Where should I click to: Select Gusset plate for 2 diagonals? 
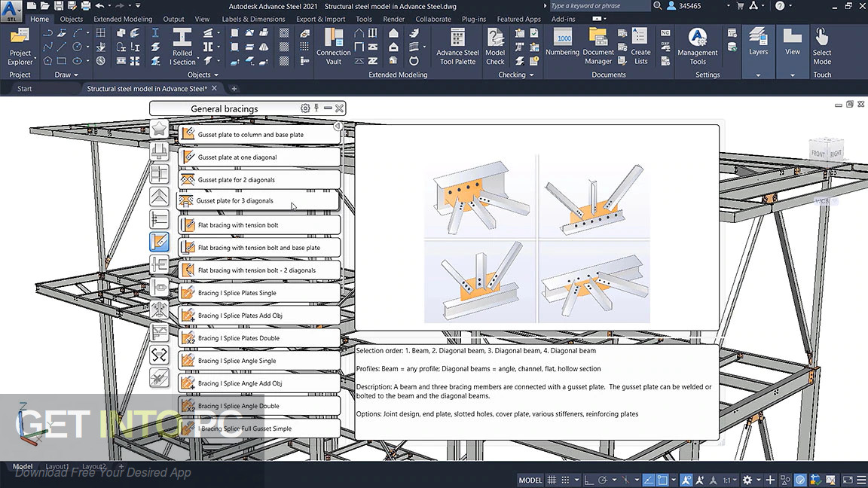(259, 180)
